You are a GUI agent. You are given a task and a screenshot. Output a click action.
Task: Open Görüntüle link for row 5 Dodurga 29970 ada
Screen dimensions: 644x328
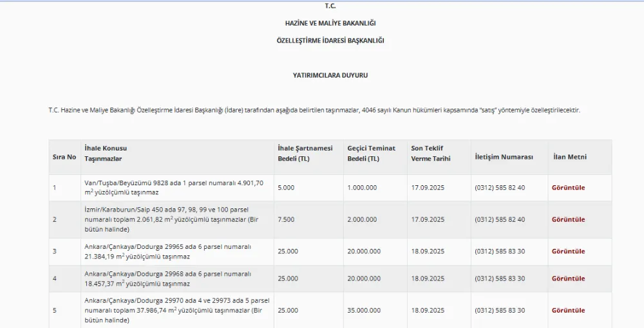click(x=568, y=311)
